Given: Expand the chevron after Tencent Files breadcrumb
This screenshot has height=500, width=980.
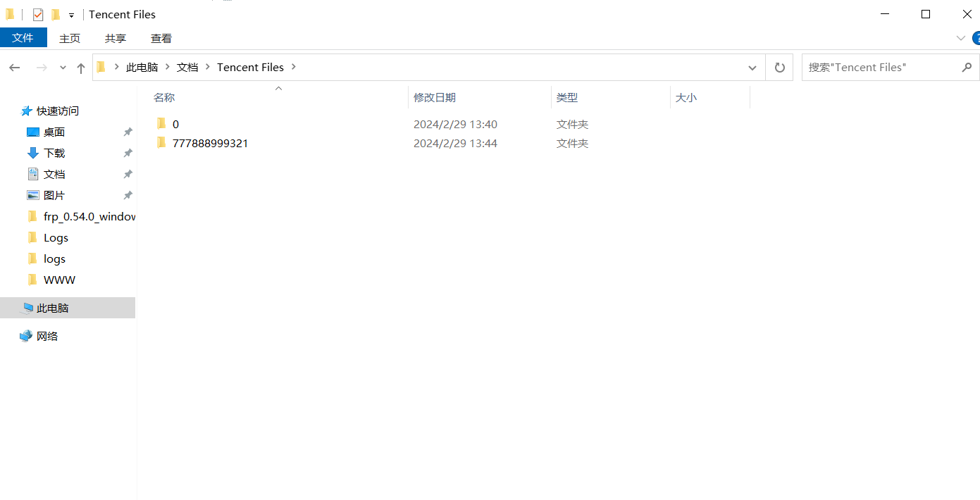Looking at the screenshot, I should point(294,67).
